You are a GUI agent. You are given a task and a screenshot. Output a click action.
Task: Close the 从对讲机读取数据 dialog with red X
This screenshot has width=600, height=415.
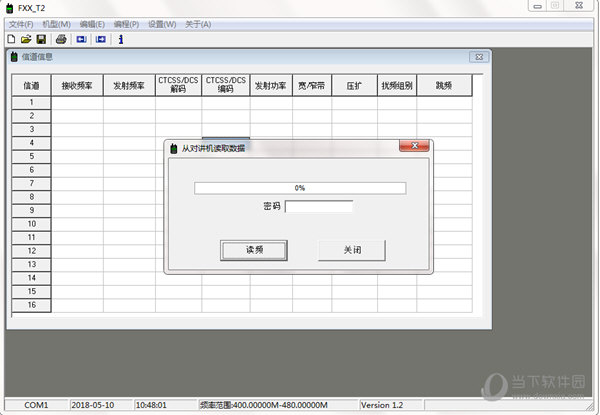pyautogui.click(x=414, y=146)
